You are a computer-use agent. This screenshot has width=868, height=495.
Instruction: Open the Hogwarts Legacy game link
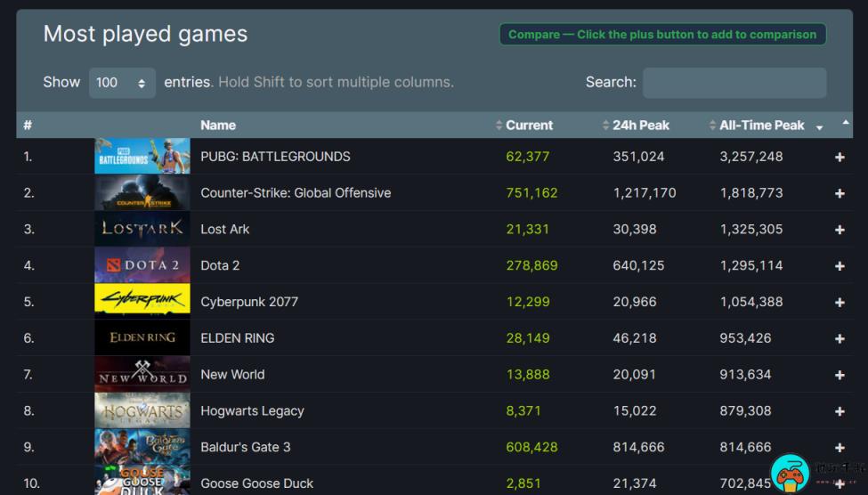pos(252,410)
